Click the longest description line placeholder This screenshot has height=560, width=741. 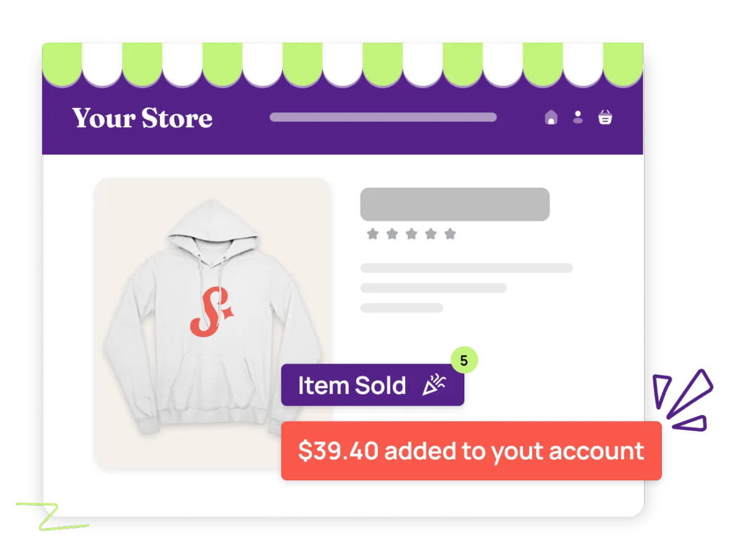coord(466,268)
